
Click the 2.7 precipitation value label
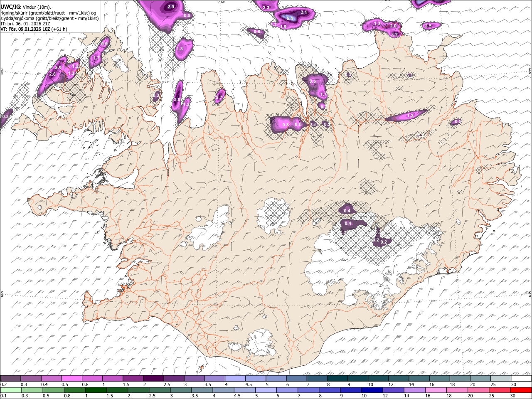219,98
